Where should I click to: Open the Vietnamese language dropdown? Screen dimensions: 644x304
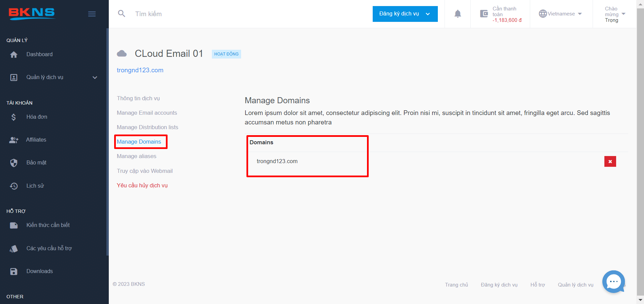(564, 14)
